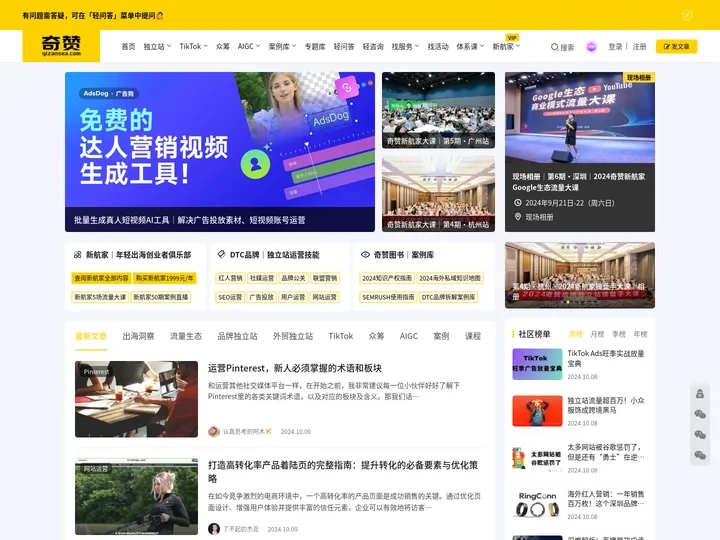Open the 第4期·杭州 carousel slide image
Viewport: 720px width, 540px height.
coord(580,275)
